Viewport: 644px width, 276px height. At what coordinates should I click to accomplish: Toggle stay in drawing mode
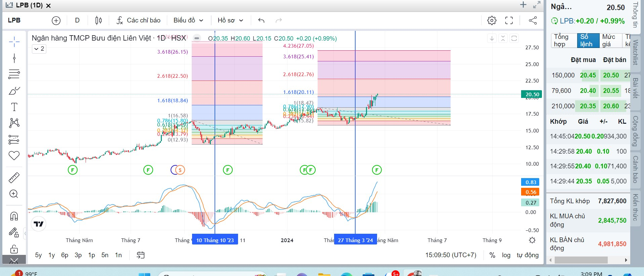click(x=14, y=232)
